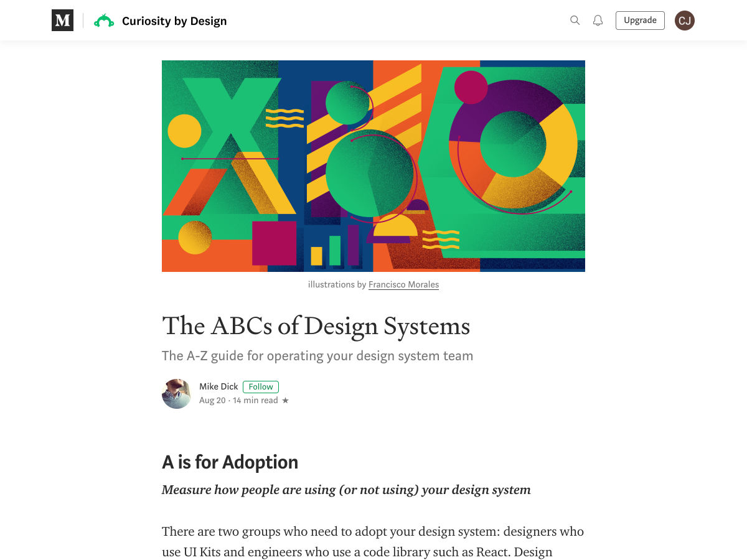
Task: Click Mike Dick's author profile photo
Action: pyautogui.click(x=177, y=393)
